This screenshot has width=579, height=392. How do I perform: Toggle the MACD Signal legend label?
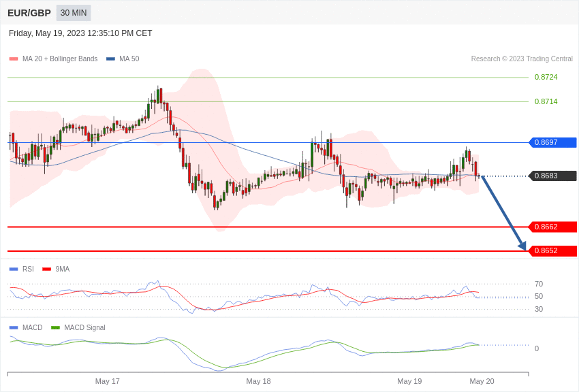[x=84, y=327]
